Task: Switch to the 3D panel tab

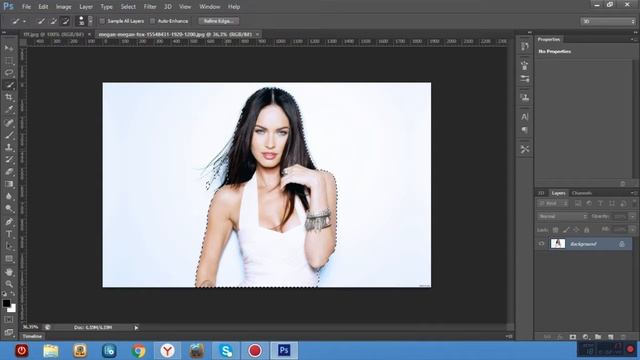Action: click(541, 193)
